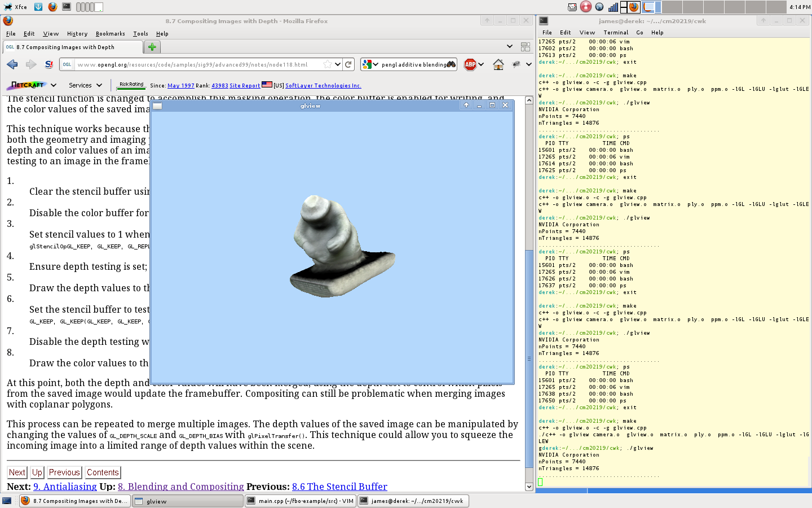Switch to main.cpp VIM in taskbar
The image size is (812, 508).
301,501
